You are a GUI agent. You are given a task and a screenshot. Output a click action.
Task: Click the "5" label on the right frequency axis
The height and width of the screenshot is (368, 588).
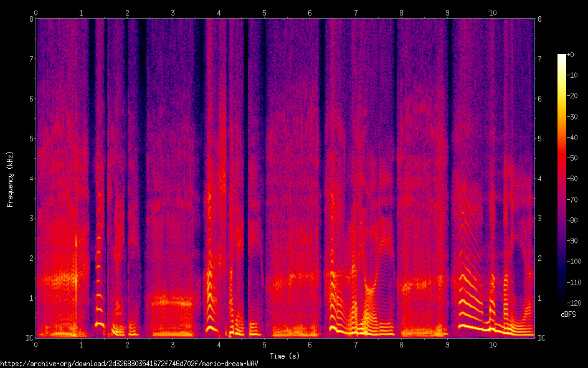point(539,139)
